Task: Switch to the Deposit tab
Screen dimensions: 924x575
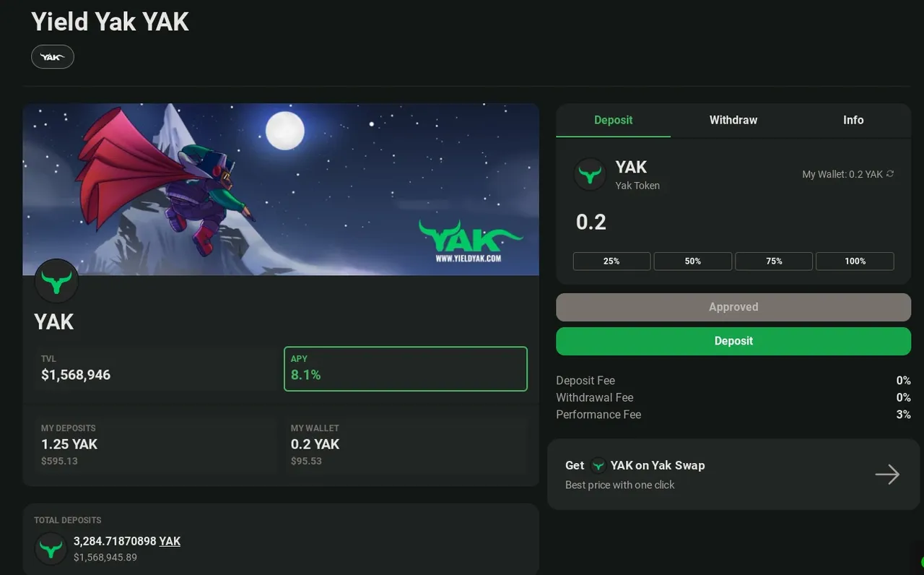Action: point(614,120)
